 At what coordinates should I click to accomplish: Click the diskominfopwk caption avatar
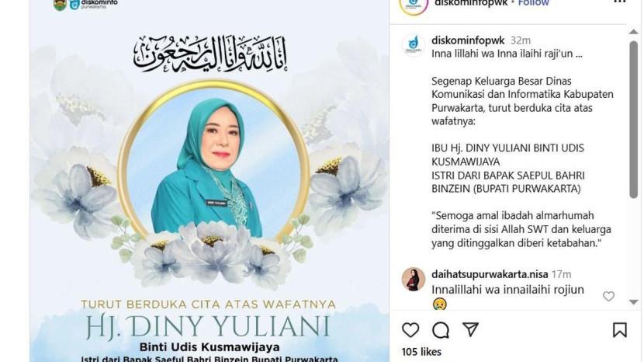pos(414,44)
